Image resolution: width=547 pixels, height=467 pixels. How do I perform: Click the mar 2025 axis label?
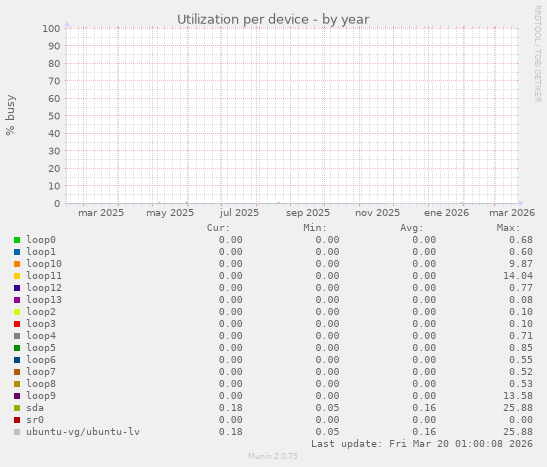pos(101,213)
